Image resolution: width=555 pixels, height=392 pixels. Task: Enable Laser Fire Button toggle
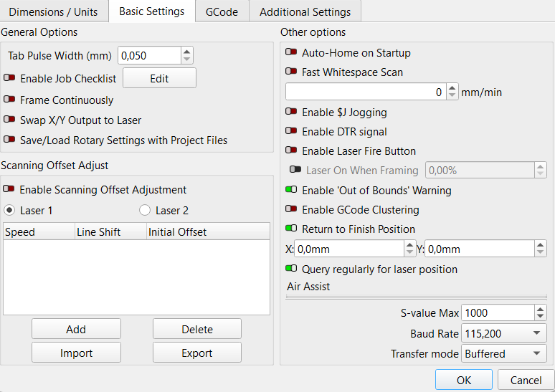point(292,151)
